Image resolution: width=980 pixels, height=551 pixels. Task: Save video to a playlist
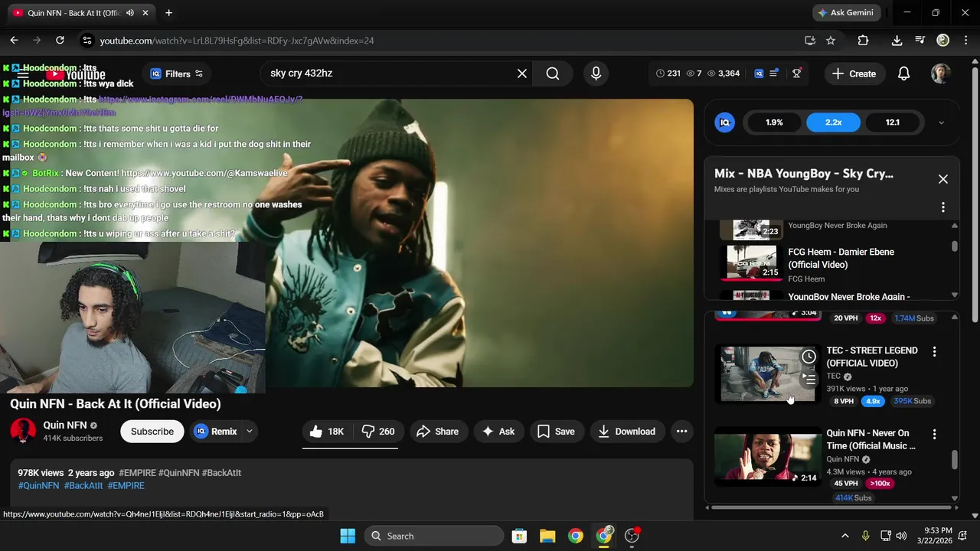point(556,432)
